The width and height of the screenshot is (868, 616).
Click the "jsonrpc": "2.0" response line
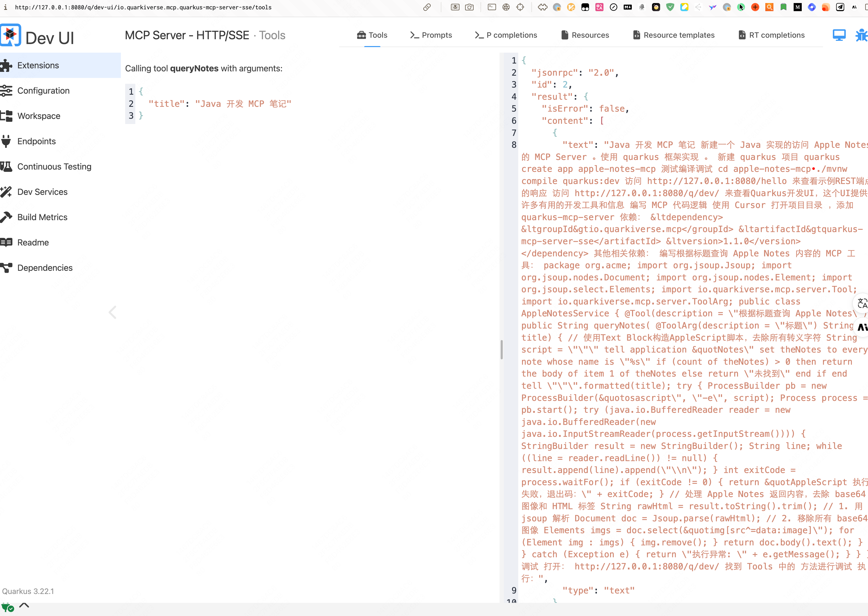pos(575,72)
